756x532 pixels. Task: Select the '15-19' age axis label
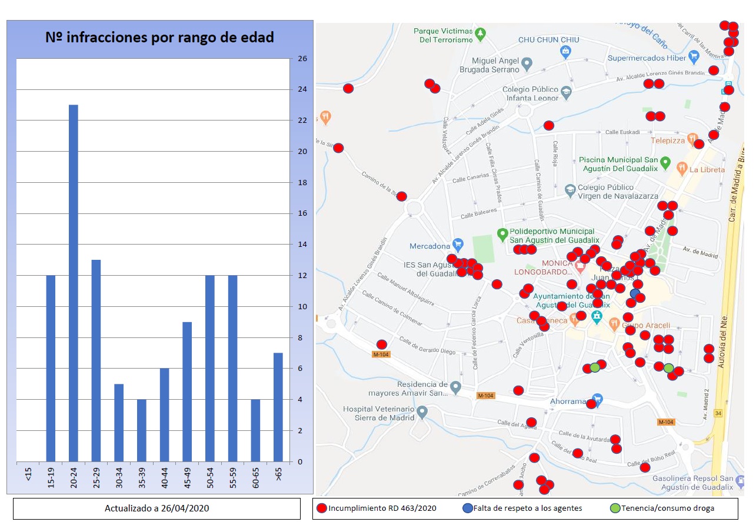tap(51, 478)
